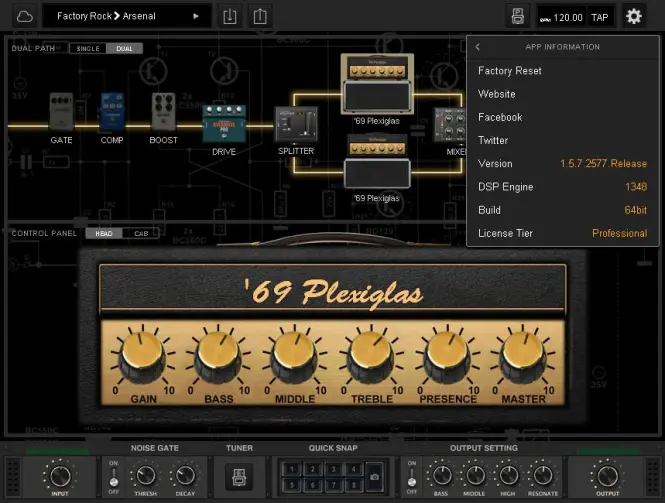The height and width of the screenshot is (503, 665).
Task: Click the export preset share icon
Action: click(x=260, y=17)
